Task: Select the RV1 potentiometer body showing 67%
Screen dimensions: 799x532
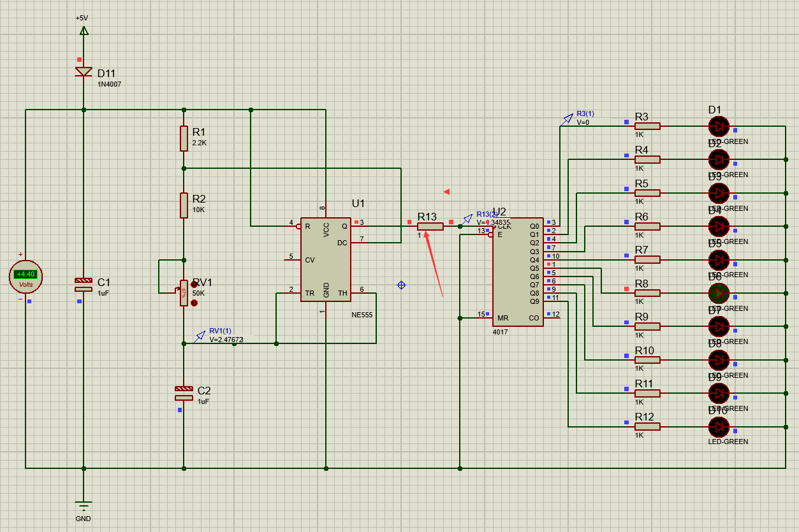Action: click(184, 292)
